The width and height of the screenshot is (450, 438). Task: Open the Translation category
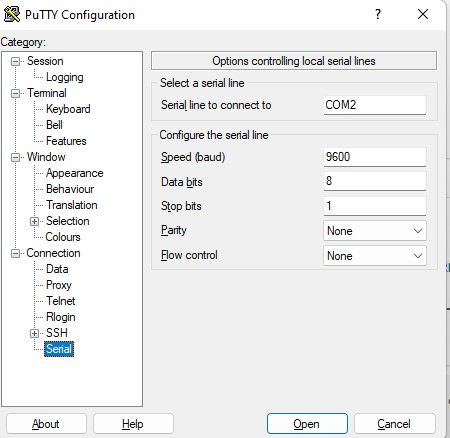click(x=72, y=205)
